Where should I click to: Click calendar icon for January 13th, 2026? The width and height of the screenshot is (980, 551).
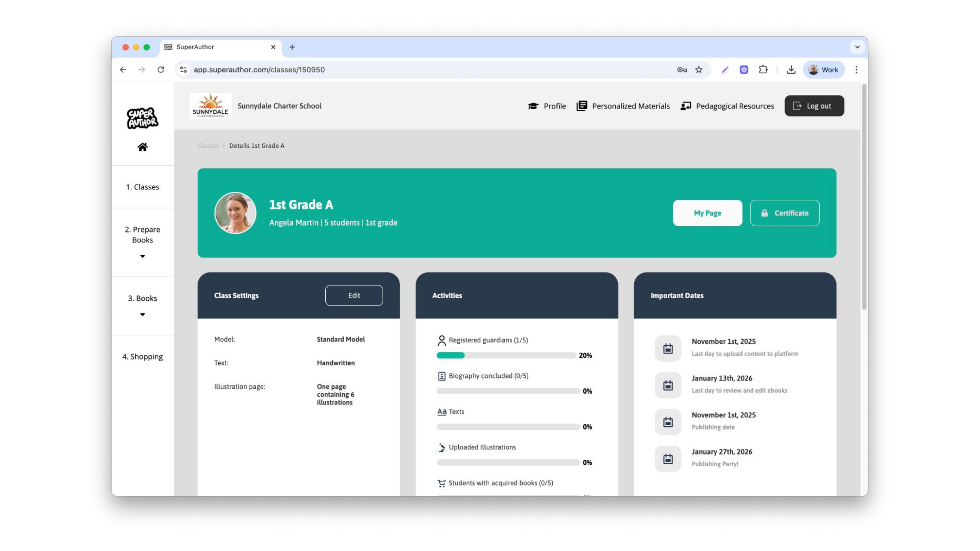pos(668,385)
